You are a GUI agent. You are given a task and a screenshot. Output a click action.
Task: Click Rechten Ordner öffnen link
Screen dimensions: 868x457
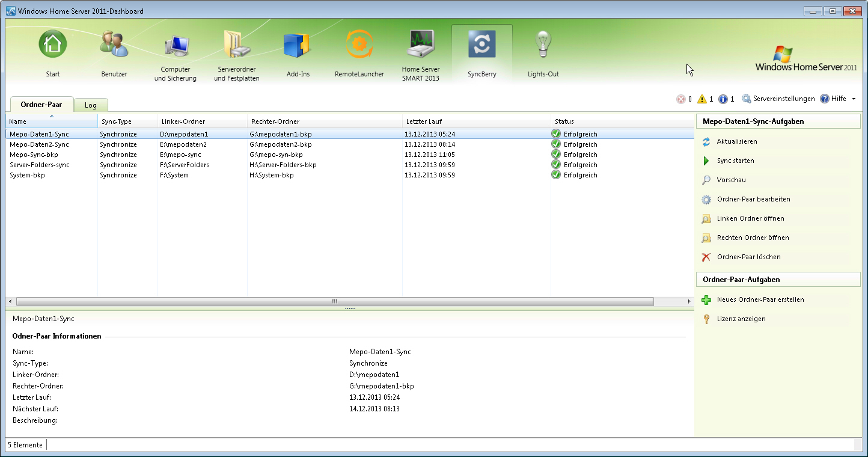tap(753, 238)
